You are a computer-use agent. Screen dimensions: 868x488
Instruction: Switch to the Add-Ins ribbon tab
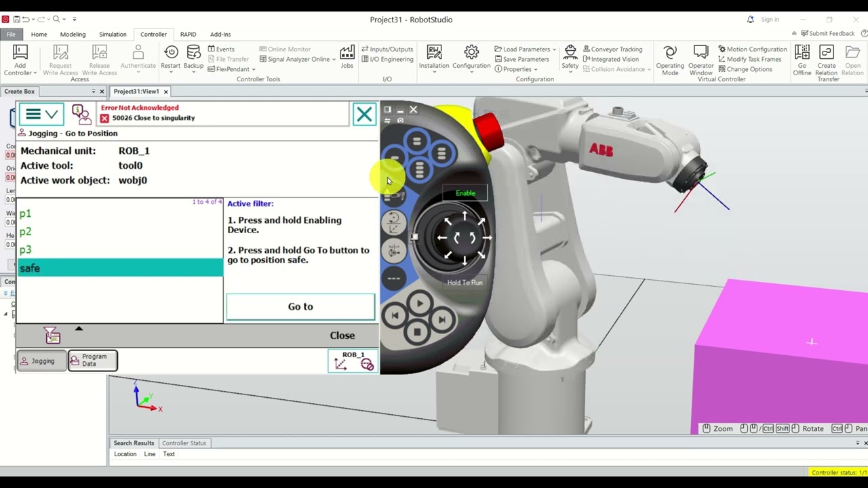tap(220, 34)
